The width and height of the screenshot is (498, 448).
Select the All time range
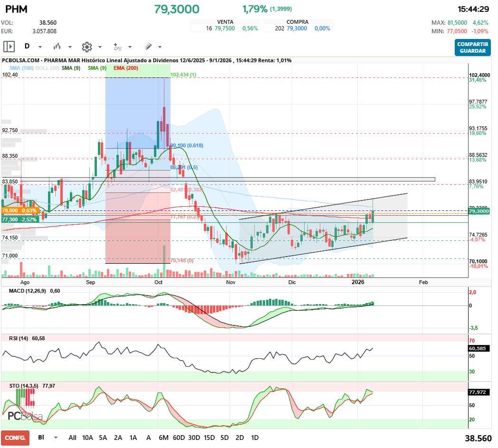pyautogui.click(x=72, y=438)
